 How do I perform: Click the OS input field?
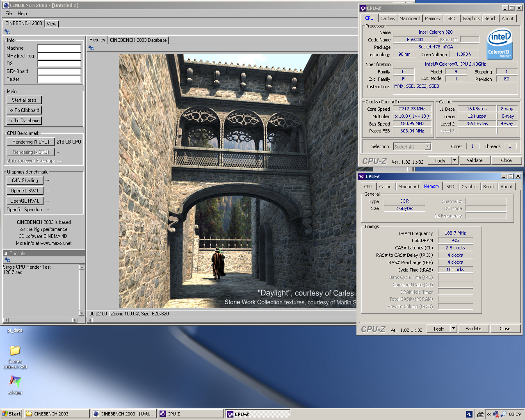click(59, 64)
